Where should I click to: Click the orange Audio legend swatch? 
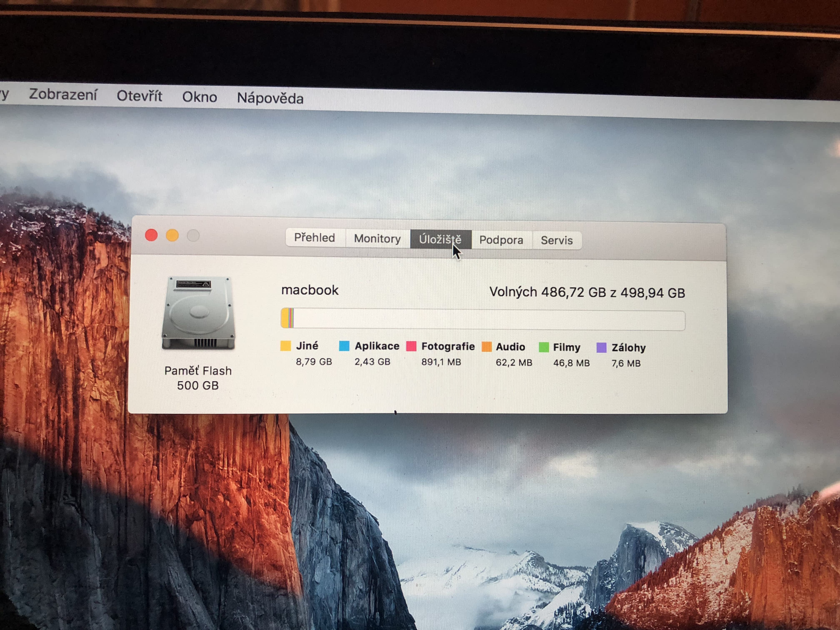coord(486,347)
